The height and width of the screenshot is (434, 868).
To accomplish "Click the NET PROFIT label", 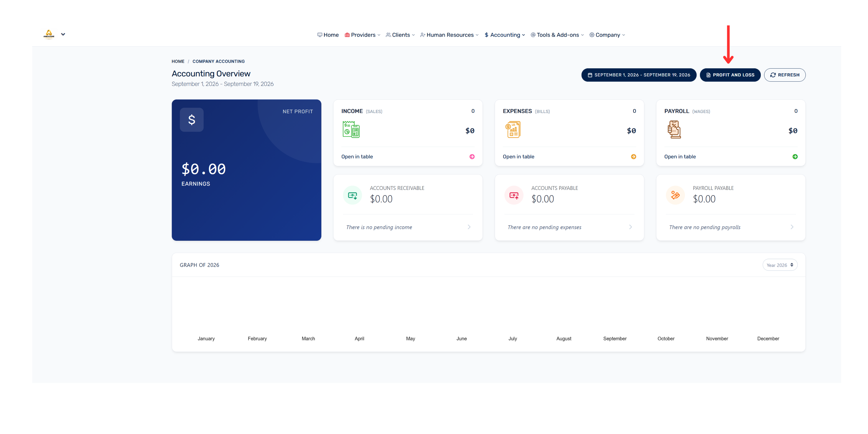I will (297, 112).
